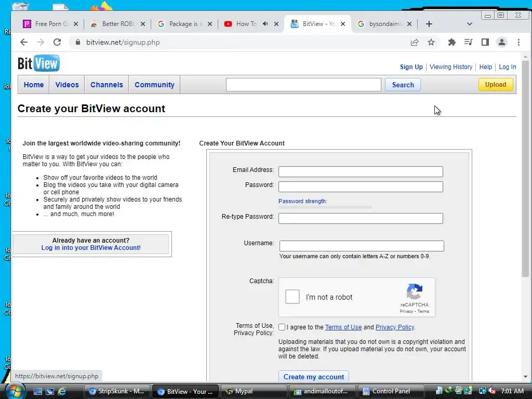This screenshot has height=399, width=532.
Task: Click the scrollbar down arrow
Action: pos(525,377)
